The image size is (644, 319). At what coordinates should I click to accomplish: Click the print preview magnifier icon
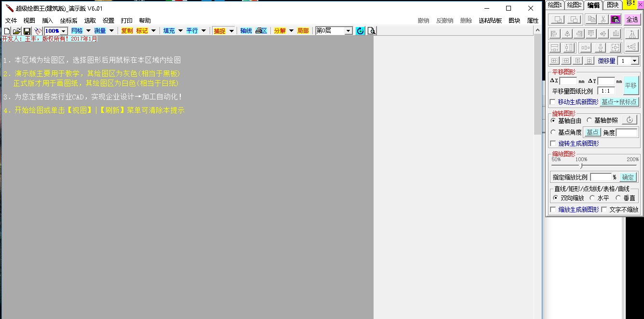(371, 31)
